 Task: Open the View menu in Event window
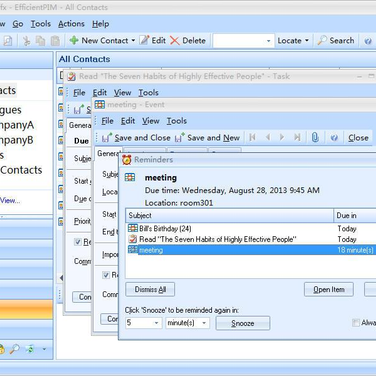pos(151,121)
